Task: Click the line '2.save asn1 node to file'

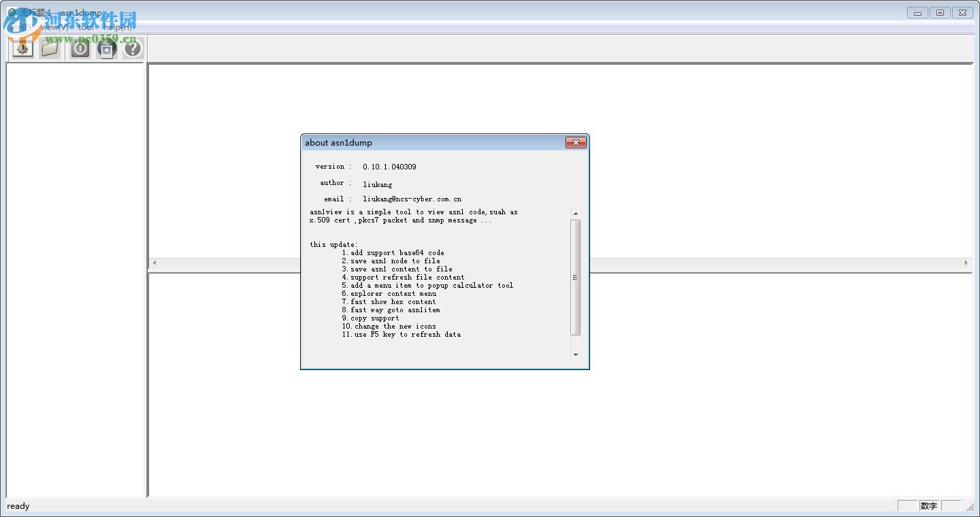Action: coord(391,261)
